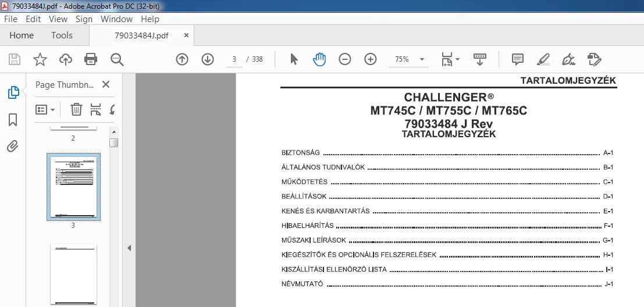This screenshot has height=307, width=644.
Task: Upload file to cloud icon
Action: tap(66, 59)
